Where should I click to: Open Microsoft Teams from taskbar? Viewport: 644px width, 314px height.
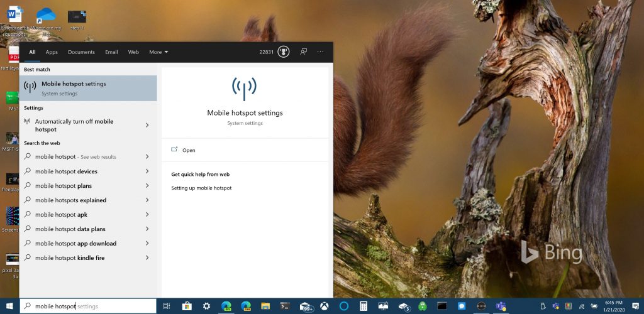click(x=501, y=306)
